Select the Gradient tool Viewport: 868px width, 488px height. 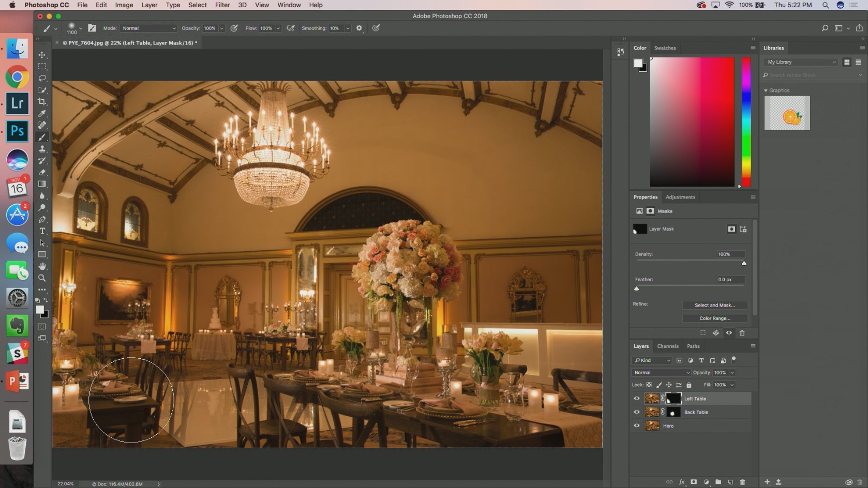(x=42, y=184)
